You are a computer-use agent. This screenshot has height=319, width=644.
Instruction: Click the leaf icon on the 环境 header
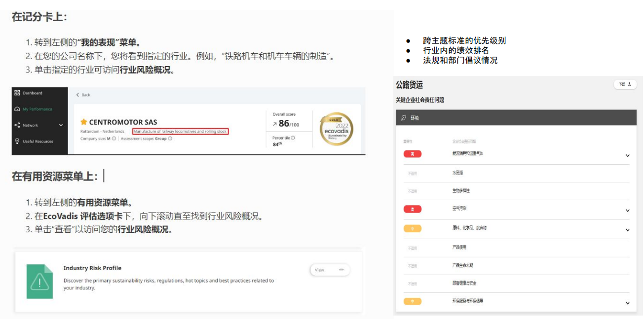(403, 118)
